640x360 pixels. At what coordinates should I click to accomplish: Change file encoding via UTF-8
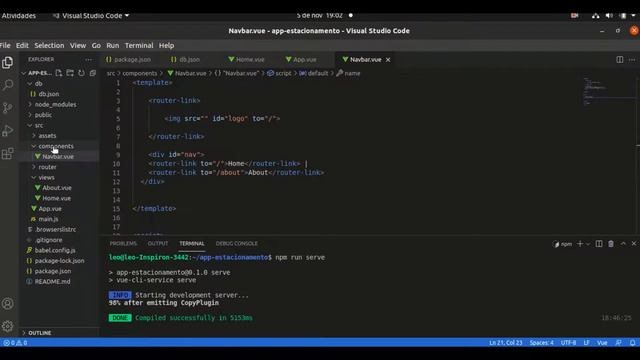568,342
